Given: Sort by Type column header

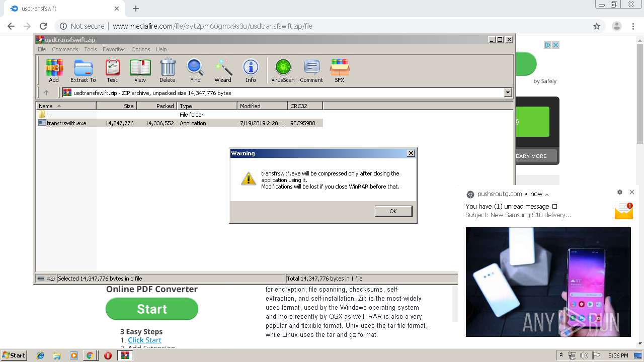Looking at the screenshot, I should tap(207, 106).
